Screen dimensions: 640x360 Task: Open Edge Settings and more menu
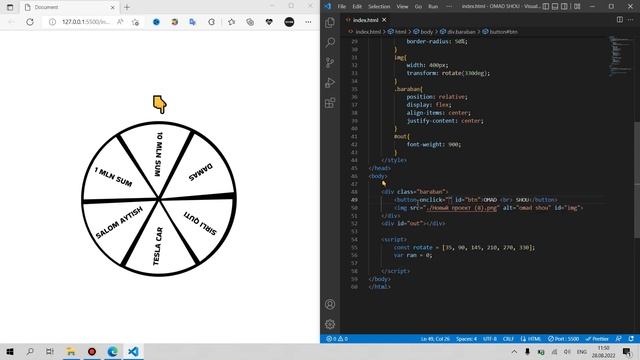point(308,22)
